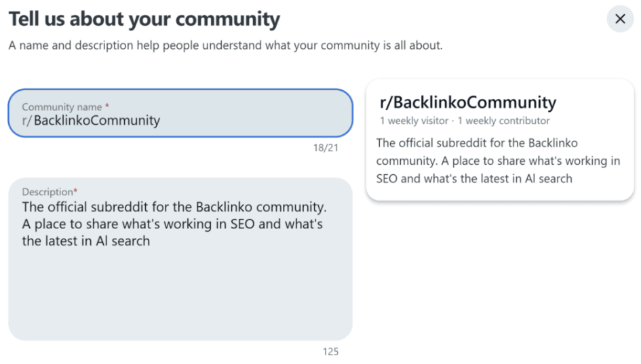The width and height of the screenshot is (641, 364).
Task: Click the "Tell us about your community" heading
Action: [144, 19]
